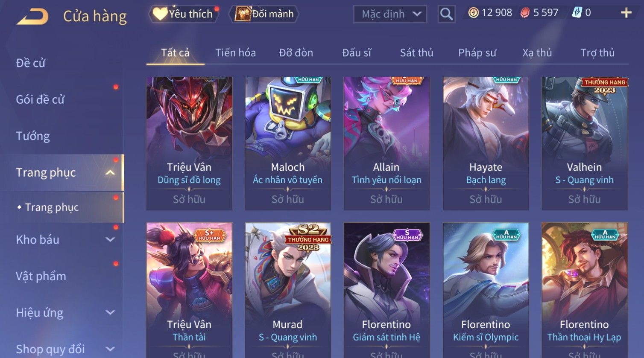Select Maloch Ác nhân vô tuyến skin
Screen dimensions: 644x358
288,143
